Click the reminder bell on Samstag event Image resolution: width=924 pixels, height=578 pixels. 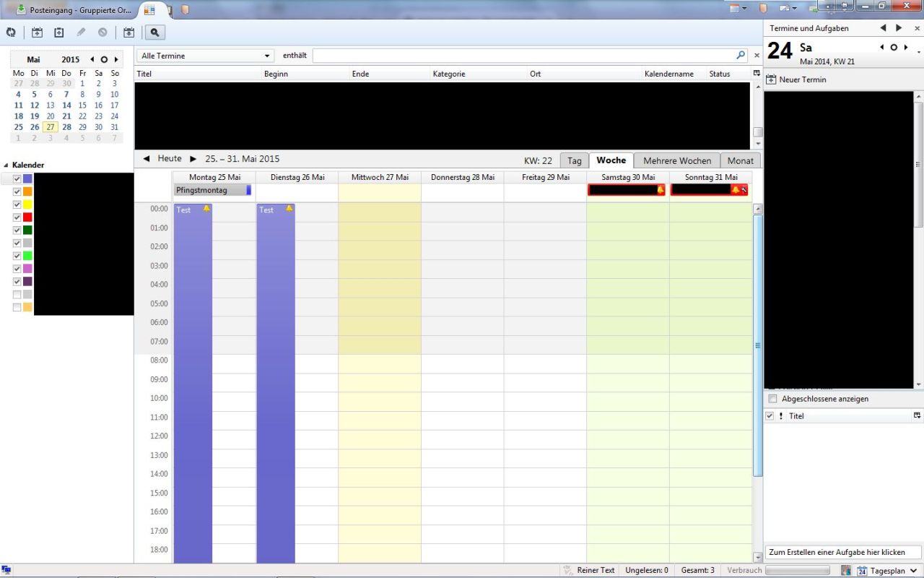pyautogui.click(x=661, y=190)
